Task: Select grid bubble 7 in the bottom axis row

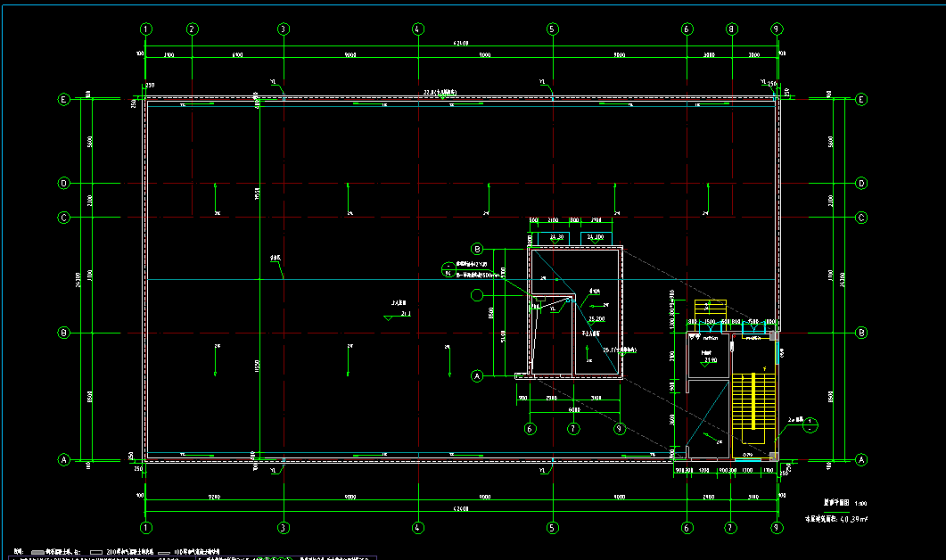Action: coord(731,528)
